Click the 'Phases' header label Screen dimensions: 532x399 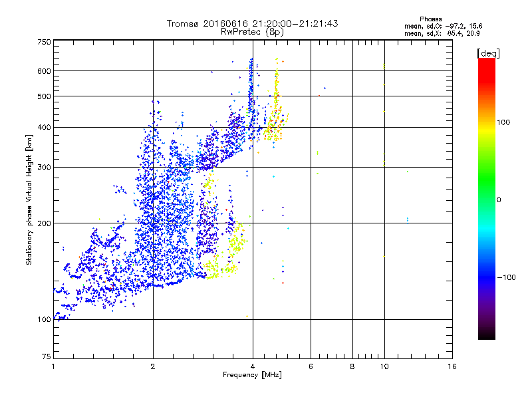coord(430,19)
